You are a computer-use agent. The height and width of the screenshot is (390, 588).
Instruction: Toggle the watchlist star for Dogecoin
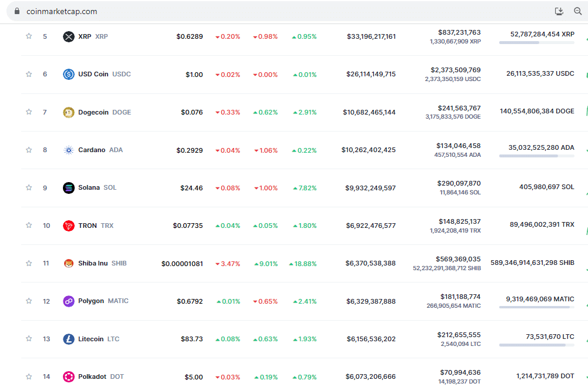pos(29,112)
